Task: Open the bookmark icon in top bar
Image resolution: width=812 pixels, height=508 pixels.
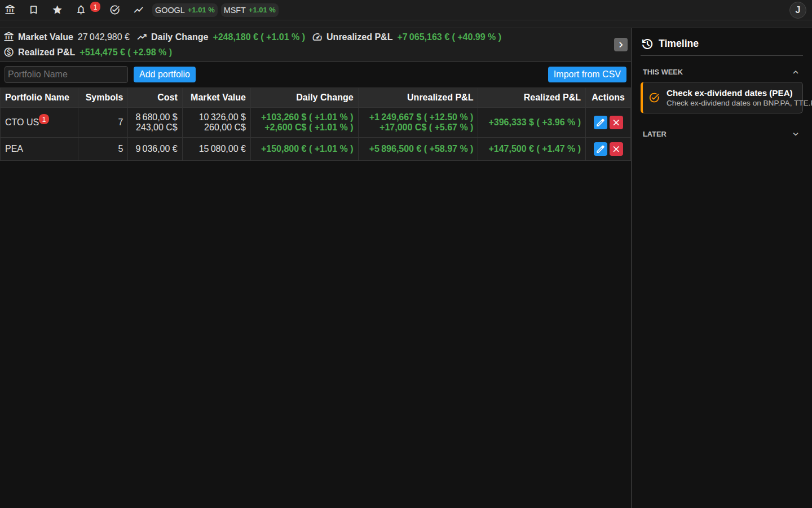Action: pyautogui.click(x=34, y=10)
